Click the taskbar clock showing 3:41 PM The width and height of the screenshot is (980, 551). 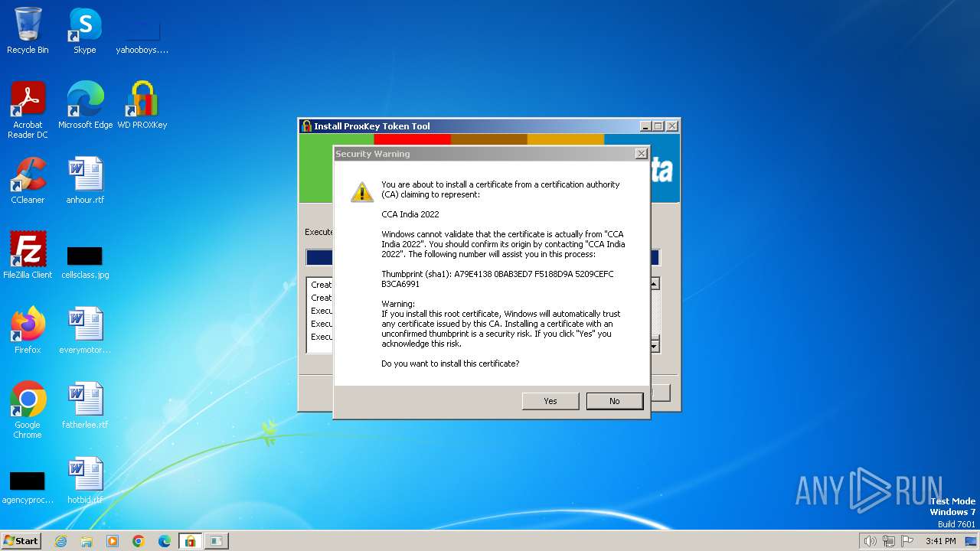coord(940,541)
